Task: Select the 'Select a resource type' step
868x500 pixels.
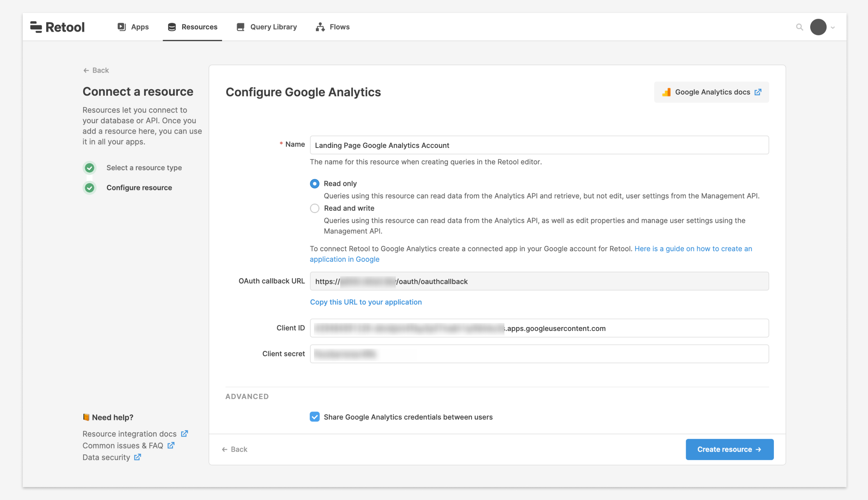Action: (144, 168)
